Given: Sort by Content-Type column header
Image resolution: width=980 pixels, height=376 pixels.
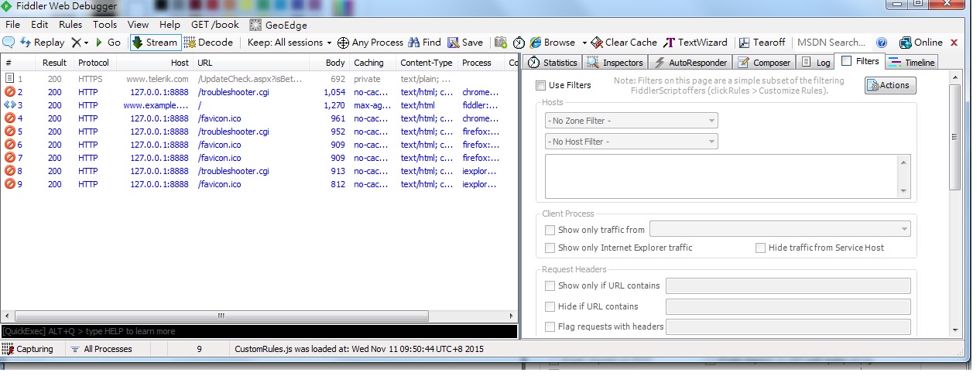Looking at the screenshot, I should [427, 63].
